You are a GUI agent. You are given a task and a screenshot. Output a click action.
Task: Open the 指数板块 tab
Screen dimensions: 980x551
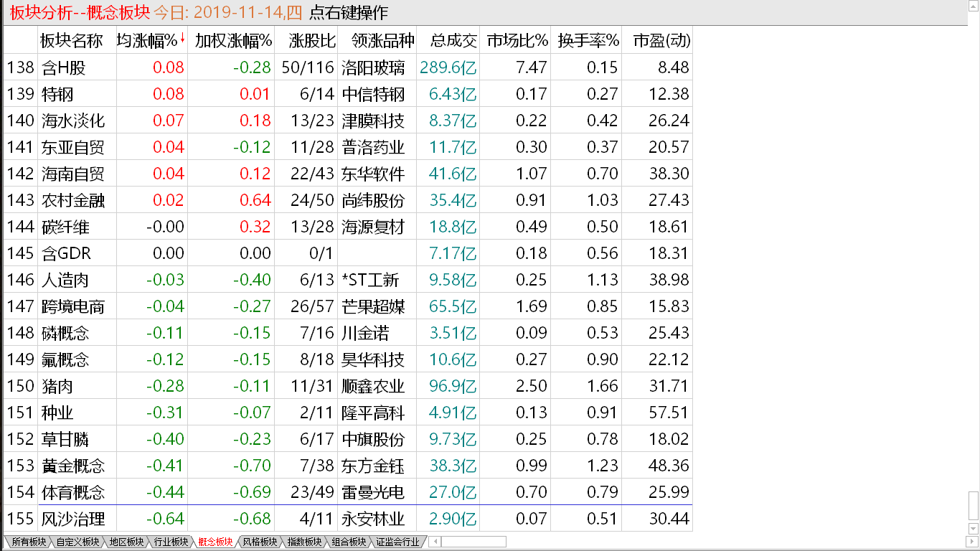[304, 542]
